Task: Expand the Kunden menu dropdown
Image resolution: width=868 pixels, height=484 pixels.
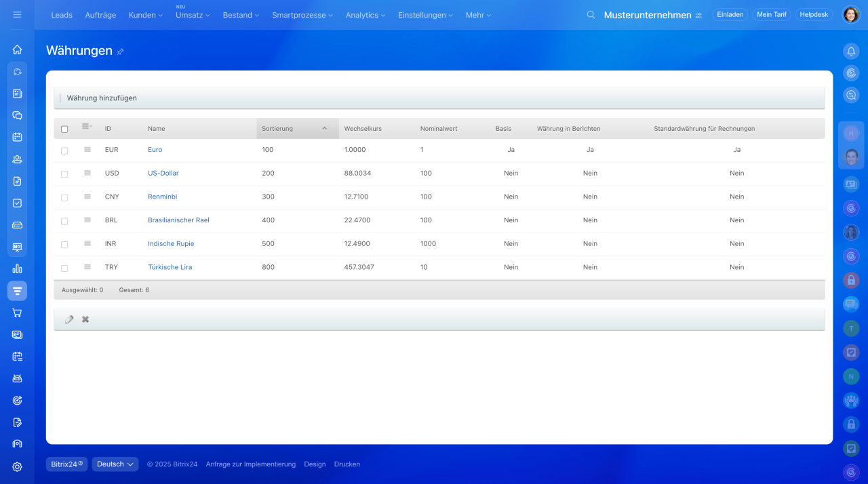Action: click(146, 15)
